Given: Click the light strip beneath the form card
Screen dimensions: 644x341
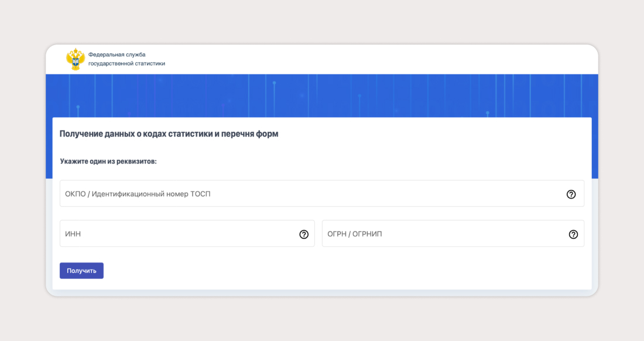Looking at the screenshot, I should pos(322,292).
